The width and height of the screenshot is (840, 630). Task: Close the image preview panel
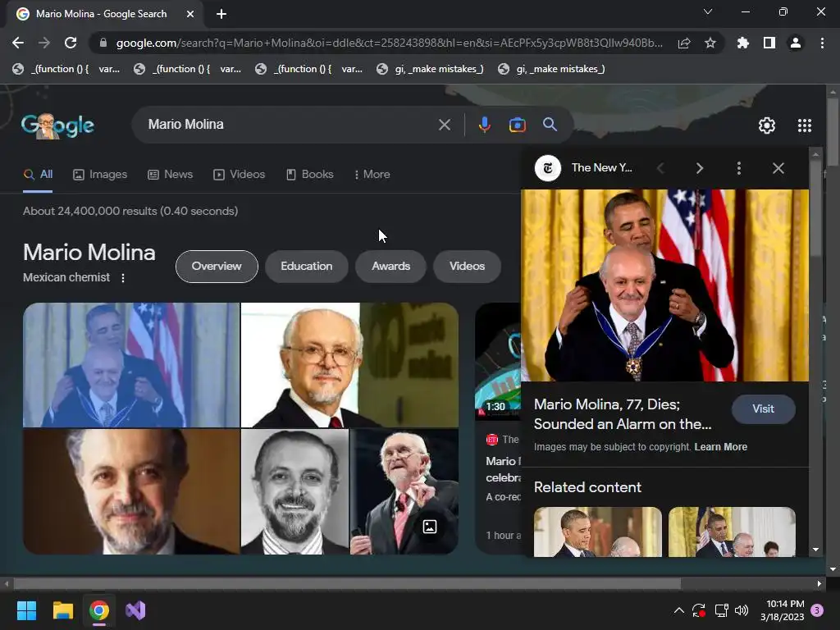(778, 168)
